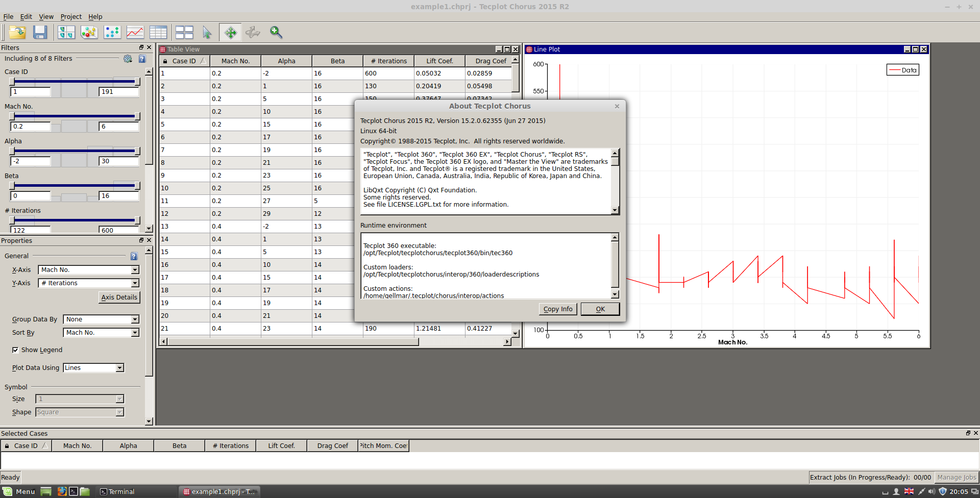
Task: Click the Data legend in Line Plot
Action: 903,70
